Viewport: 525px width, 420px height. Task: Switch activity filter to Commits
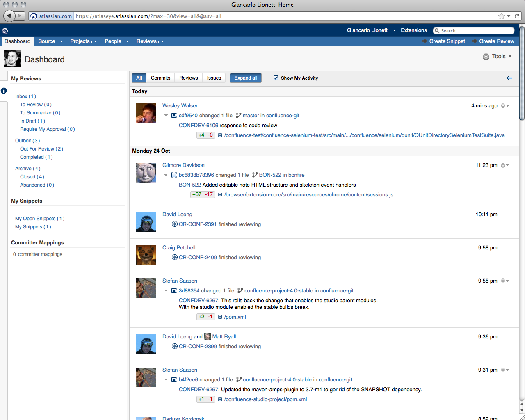pyautogui.click(x=160, y=78)
